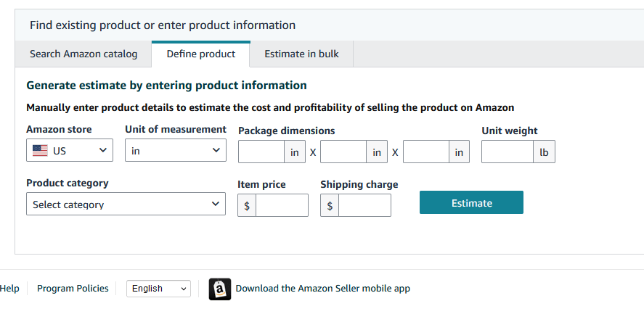Click the second package dimension field

tap(343, 152)
